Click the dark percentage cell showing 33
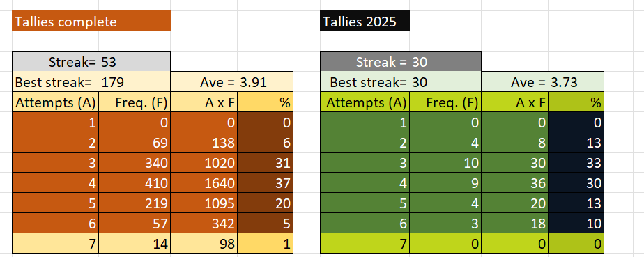 coord(576,163)
